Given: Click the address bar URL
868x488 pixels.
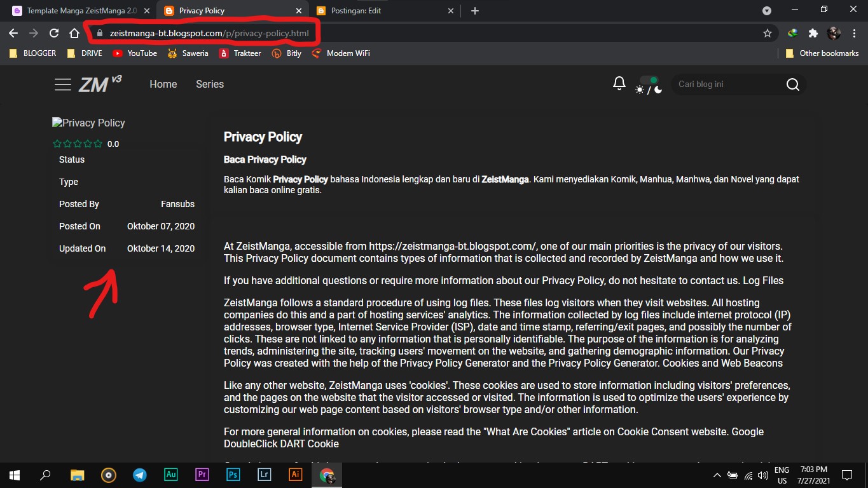Looking at the screenshot, I should point(209,33).
